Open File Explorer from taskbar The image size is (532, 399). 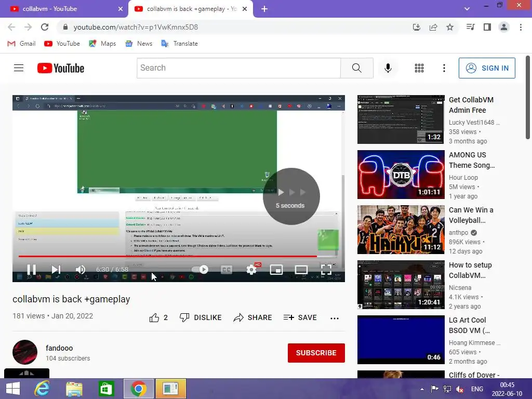click(x=74, y=389)
